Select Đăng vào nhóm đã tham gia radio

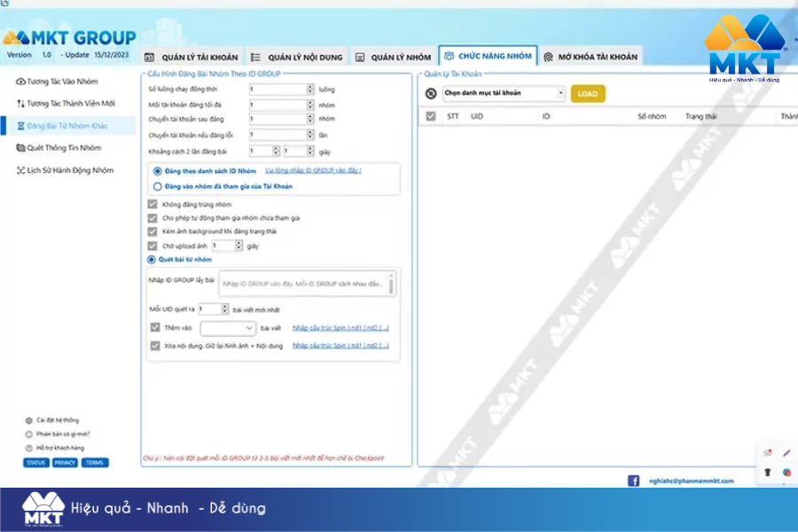[x=158, y=186]
